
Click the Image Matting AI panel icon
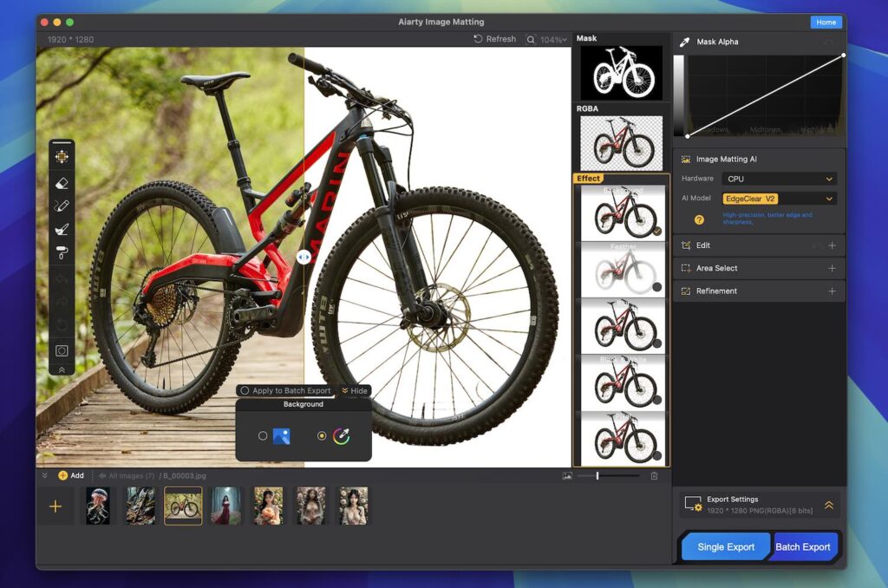(686, 160)
